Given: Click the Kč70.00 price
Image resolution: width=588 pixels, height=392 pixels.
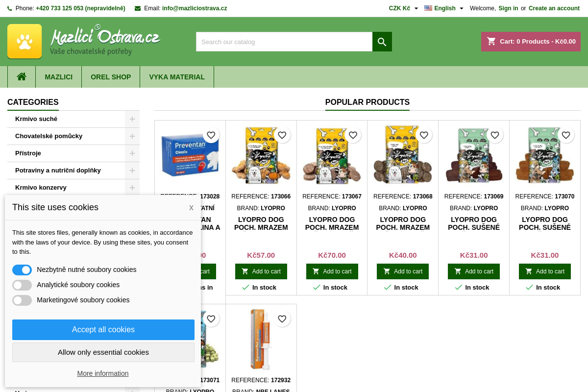Looking at the screenshot, I should (332, 255).
